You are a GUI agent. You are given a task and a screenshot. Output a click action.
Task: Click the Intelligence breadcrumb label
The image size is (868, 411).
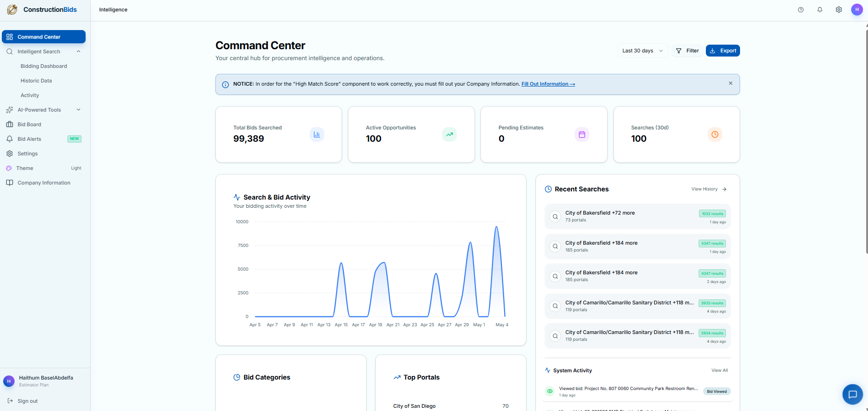[x=113, y=10]
